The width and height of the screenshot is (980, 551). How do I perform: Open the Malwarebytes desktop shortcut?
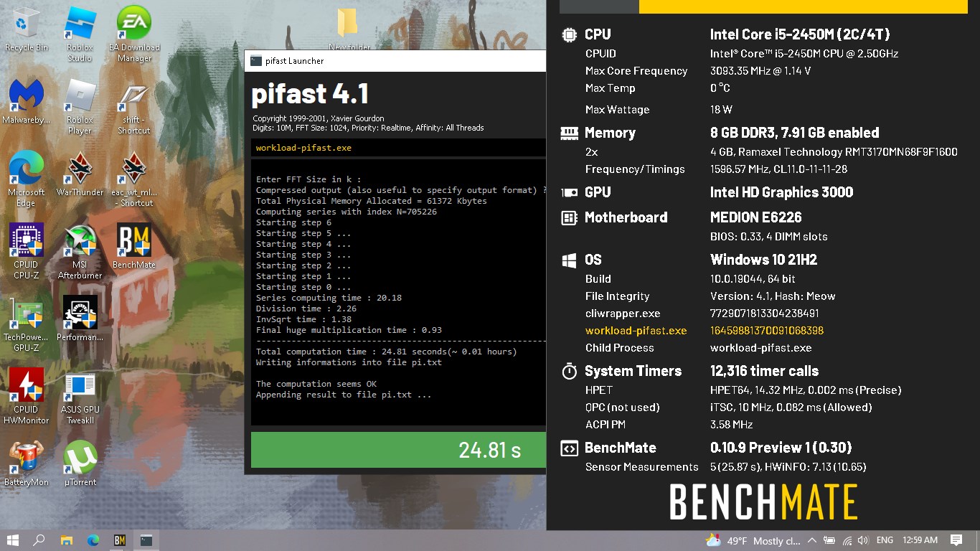pos(27,102)
